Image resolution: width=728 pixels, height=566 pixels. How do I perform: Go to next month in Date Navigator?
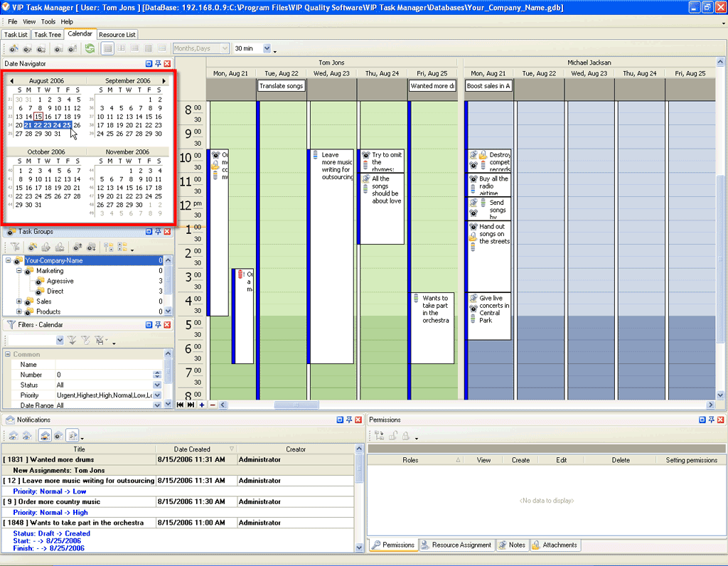click(x=164, y=81)
